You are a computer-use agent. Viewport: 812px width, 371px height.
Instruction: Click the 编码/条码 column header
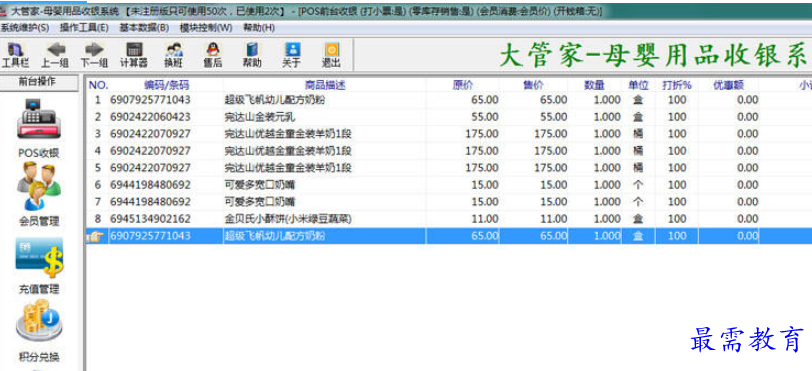[x=166, y=85]
